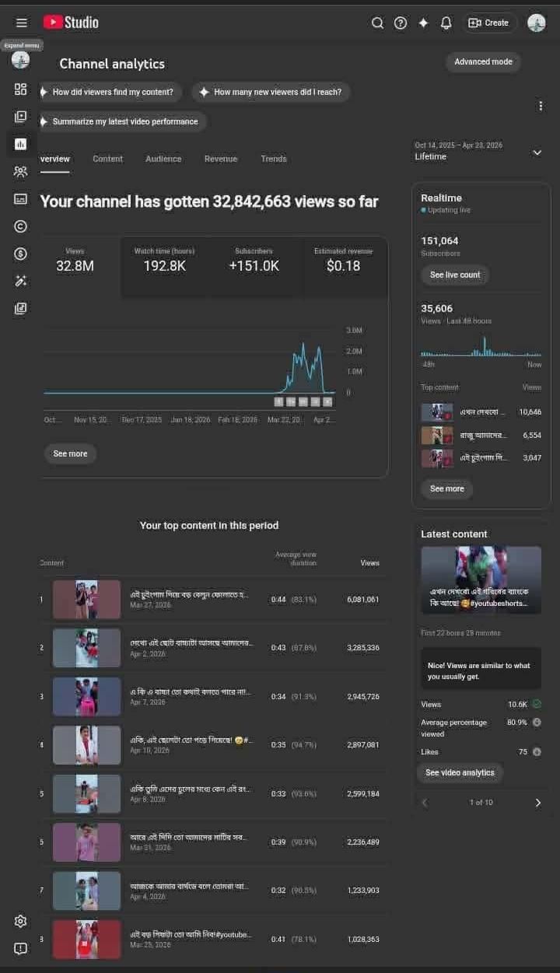Image resolution: width=560 pixels, height=973 pixels.
Task: Open Audio library icon in sidebar
Action: [x=21, y=308]
